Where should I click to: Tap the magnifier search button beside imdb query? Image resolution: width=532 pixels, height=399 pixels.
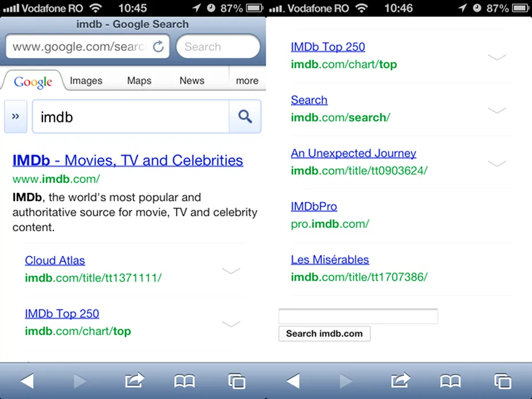click(x=245, y=116)
